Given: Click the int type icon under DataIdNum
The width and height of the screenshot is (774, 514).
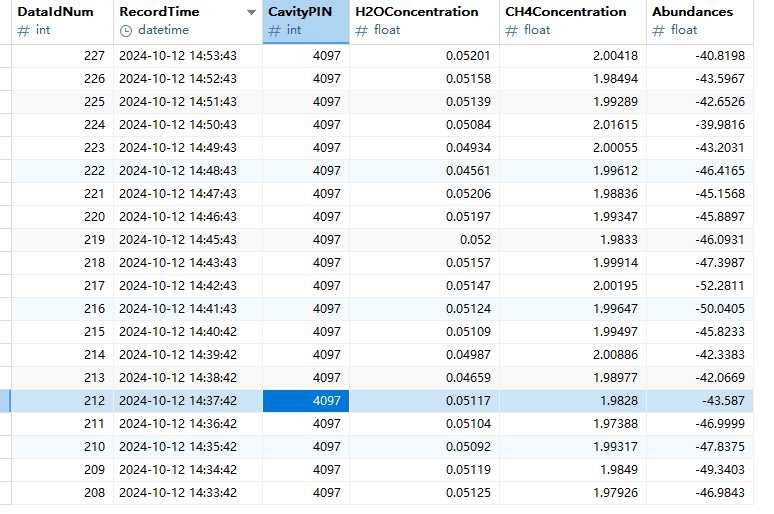Looking at the screenshot, I should pyautogui.click(x=23, y=31).
